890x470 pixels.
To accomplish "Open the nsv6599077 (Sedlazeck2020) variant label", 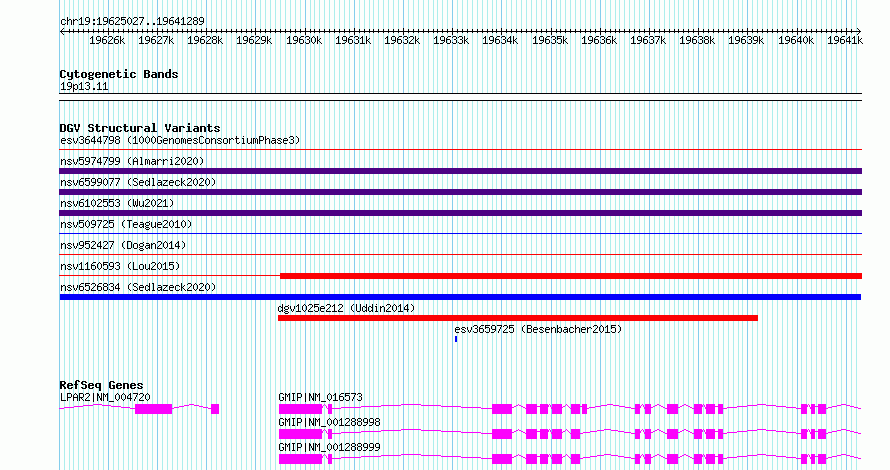I will (138, 182).
